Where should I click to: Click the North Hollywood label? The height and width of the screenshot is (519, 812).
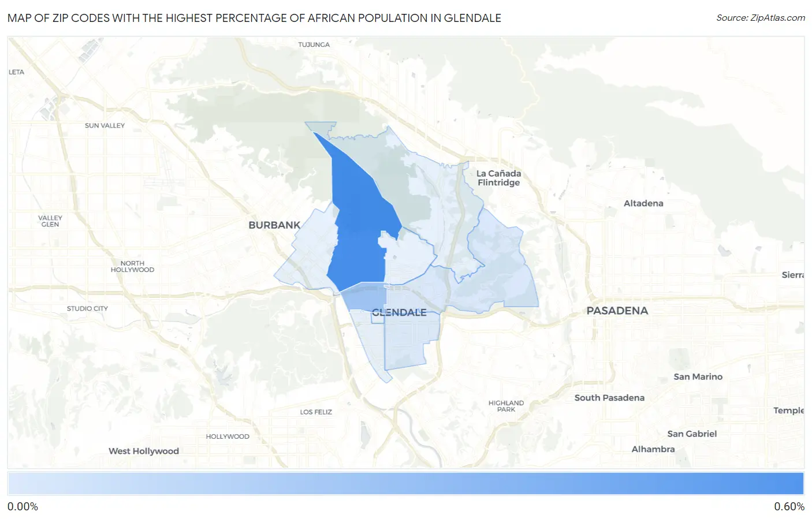[x=132, y=266]
